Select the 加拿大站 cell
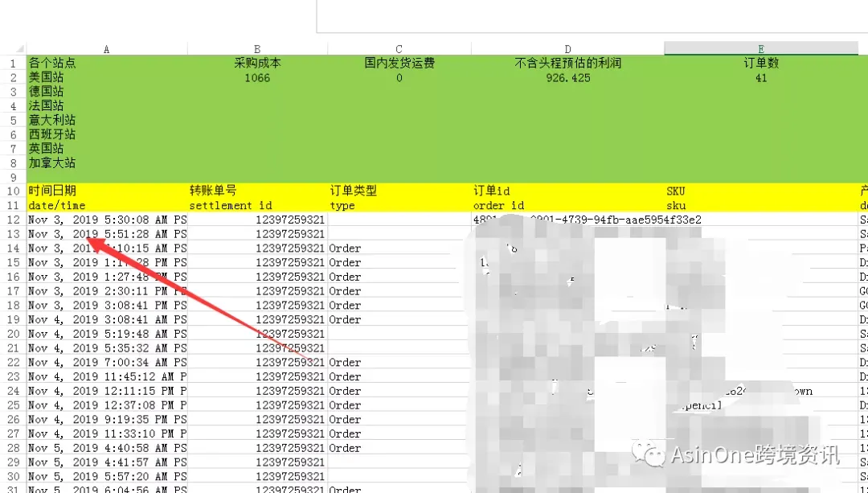The image size is (868, 493). [107, 162]
